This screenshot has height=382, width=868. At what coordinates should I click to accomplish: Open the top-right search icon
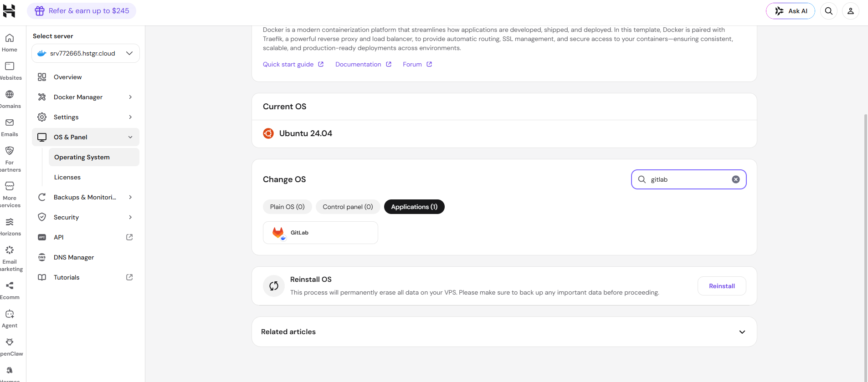(x=829, y=11)
